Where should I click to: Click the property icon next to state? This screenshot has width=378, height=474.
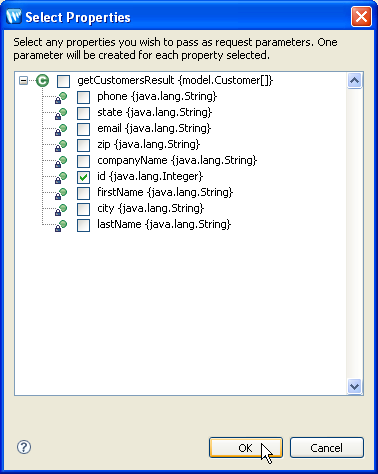[61, 114]
